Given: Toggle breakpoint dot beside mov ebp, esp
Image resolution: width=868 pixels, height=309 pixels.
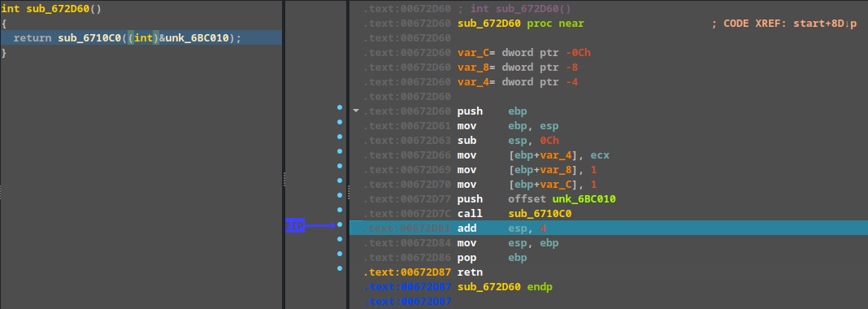Looking at the screenshot, I should coord(340,122).
